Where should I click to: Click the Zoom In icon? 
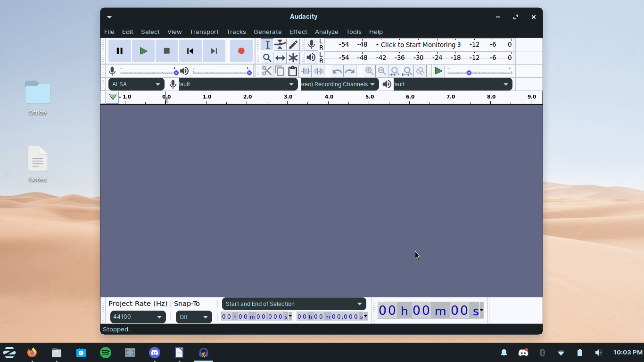[370, 71]
